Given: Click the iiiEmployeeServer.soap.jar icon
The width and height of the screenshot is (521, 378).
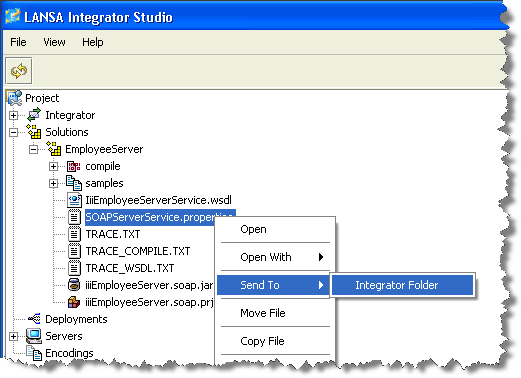Looking at the screenshot, I should point(74,285).
